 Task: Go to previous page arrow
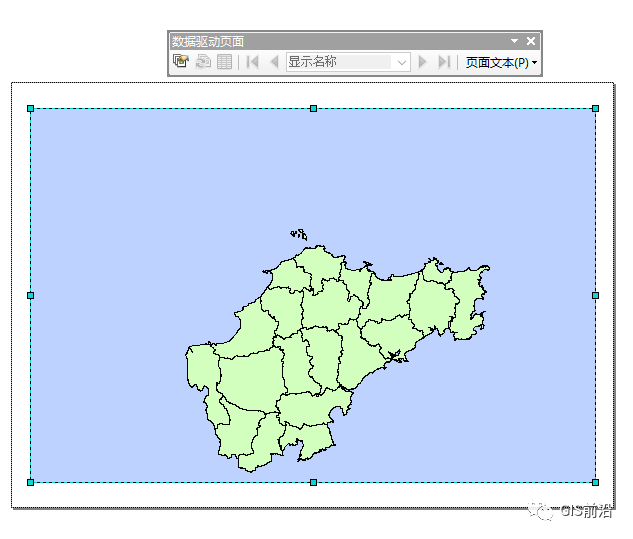(274, 62)
